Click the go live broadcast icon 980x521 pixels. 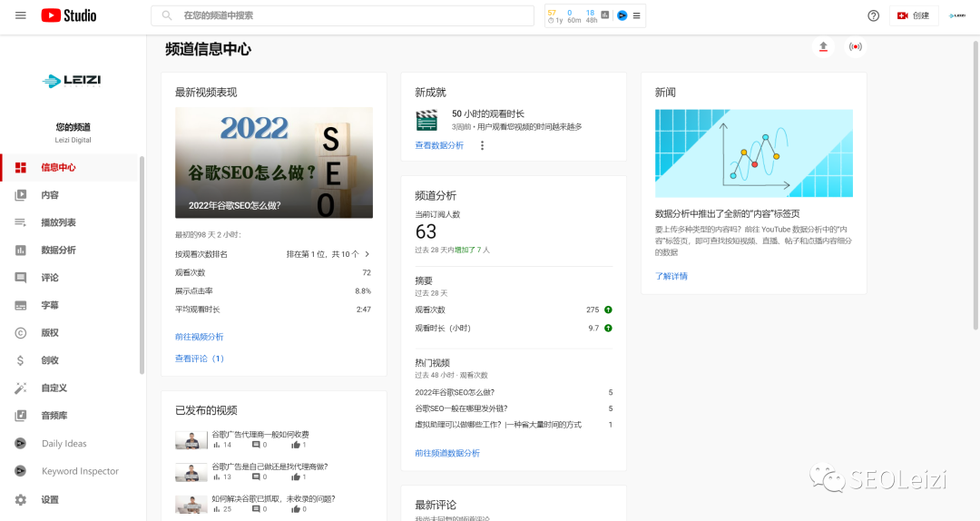point(855,47)
